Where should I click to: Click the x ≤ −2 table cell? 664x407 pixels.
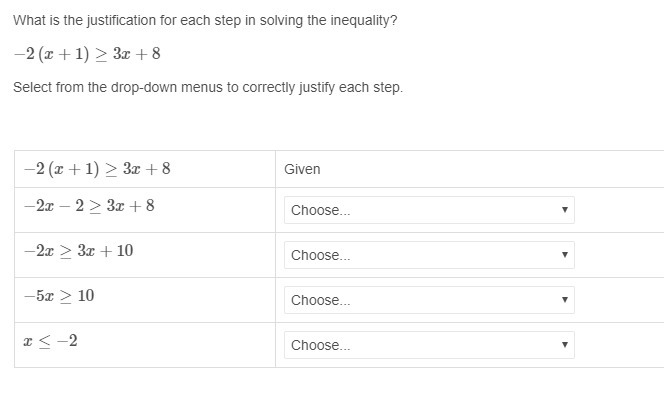[x=51, y=341]
